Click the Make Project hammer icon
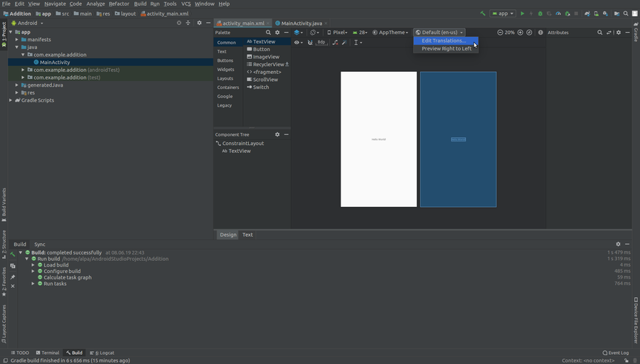Viewport: 640px width, 364px height. (x=483, y=14)
